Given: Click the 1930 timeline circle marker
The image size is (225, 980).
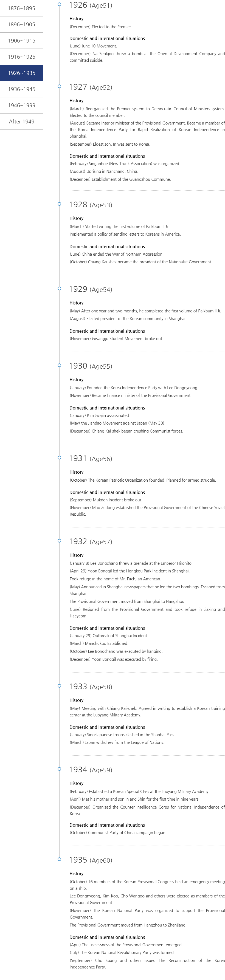Looking at the screenshot, I should click(x=59, y=365).
